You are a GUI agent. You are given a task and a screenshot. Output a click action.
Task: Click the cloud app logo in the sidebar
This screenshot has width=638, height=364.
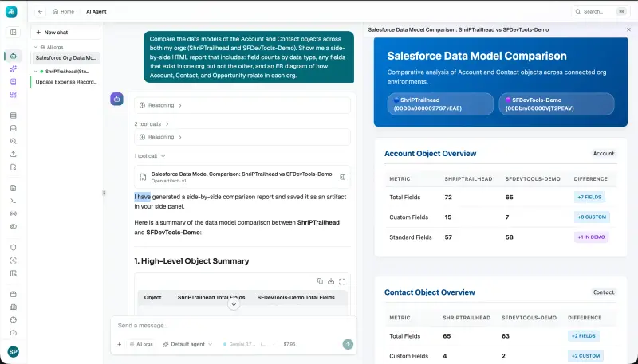[11, 11]
